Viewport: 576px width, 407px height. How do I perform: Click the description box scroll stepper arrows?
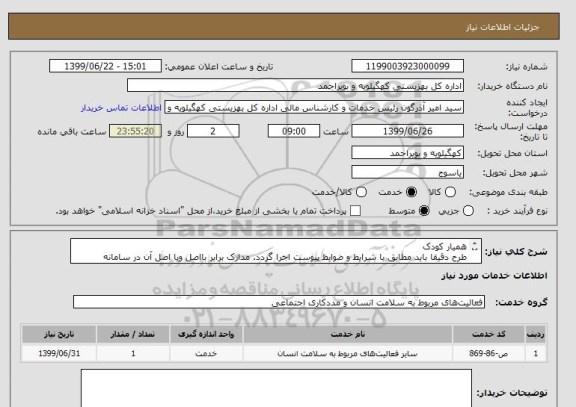pos(474,246)
